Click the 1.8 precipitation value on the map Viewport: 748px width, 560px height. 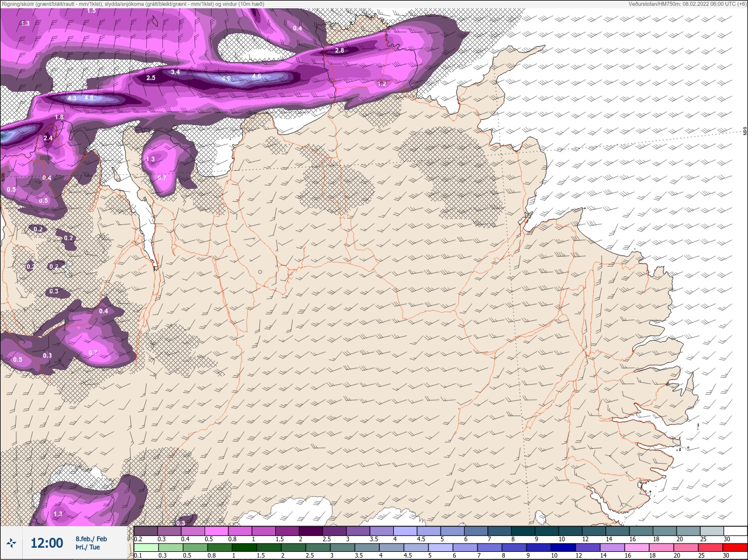[x=59, y=117]
